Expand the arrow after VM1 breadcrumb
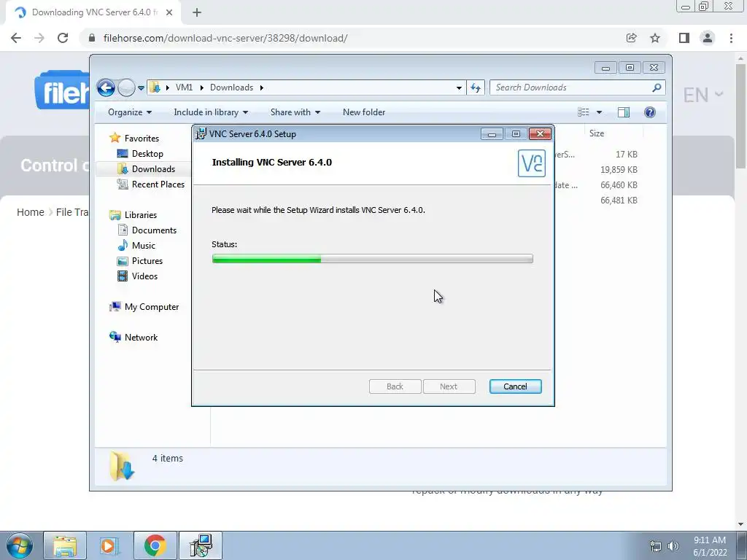 click(201, 87)
